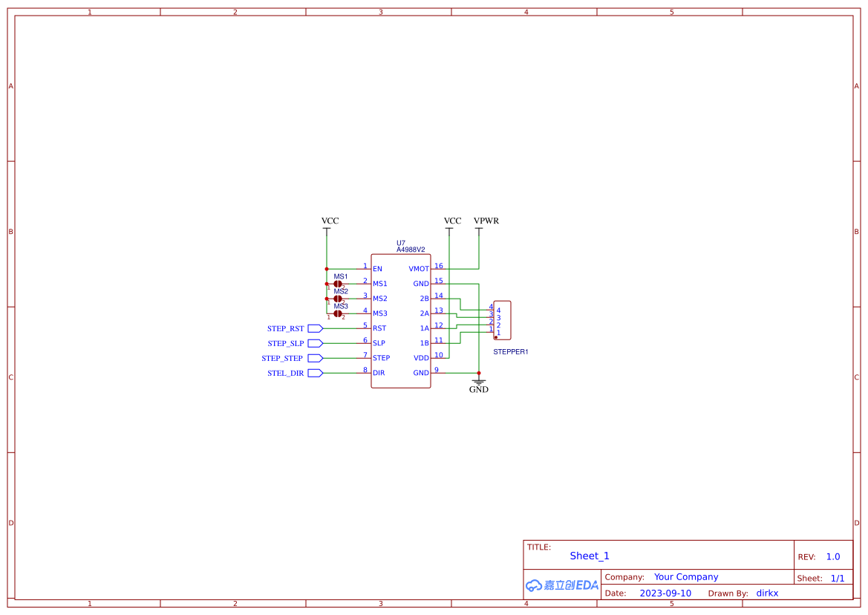Select the STEP_RST net port arrow
This screenshot has height=615, width=868.
pos(314,328)
